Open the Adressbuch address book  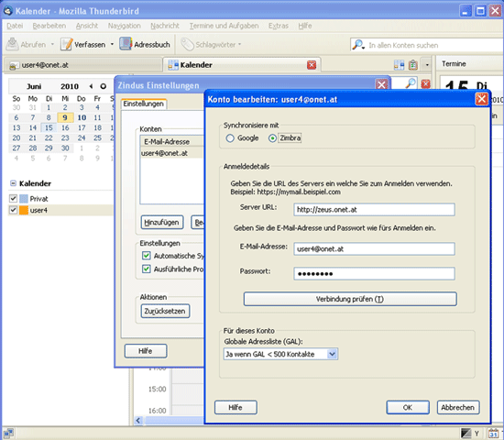[x=145, y=44]
